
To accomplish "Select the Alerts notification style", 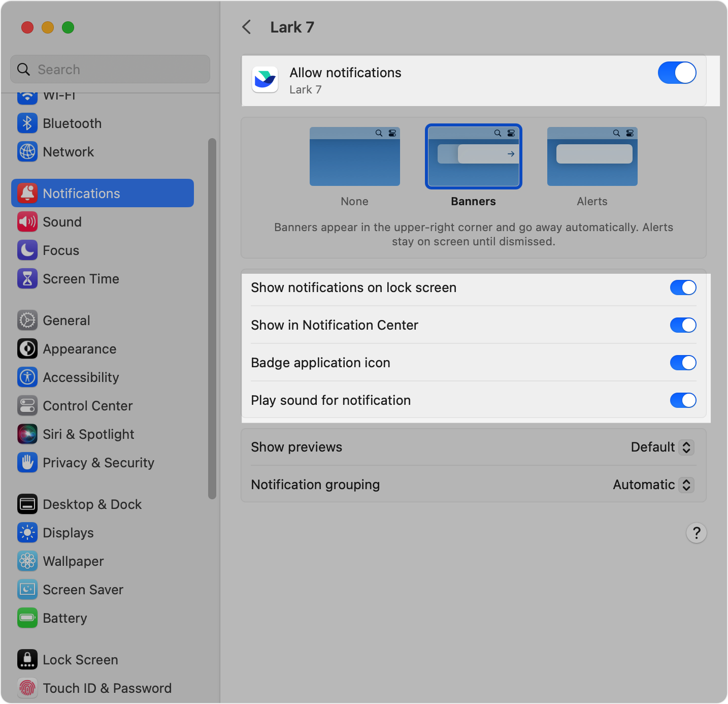I will pos(591,156).
